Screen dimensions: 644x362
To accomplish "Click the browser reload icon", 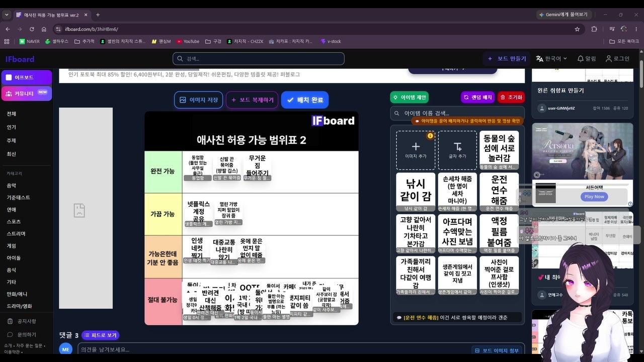I will click(32, 29).
